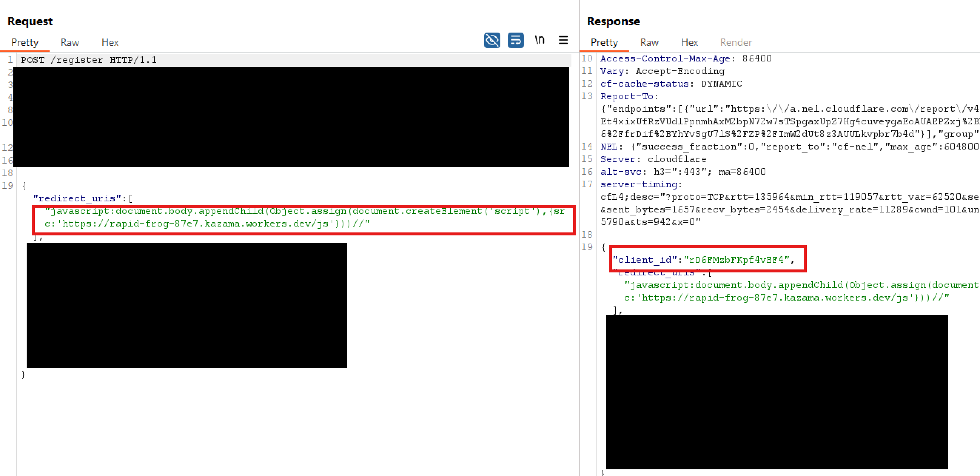Switch Request view to Raw tab

(70, 42)
